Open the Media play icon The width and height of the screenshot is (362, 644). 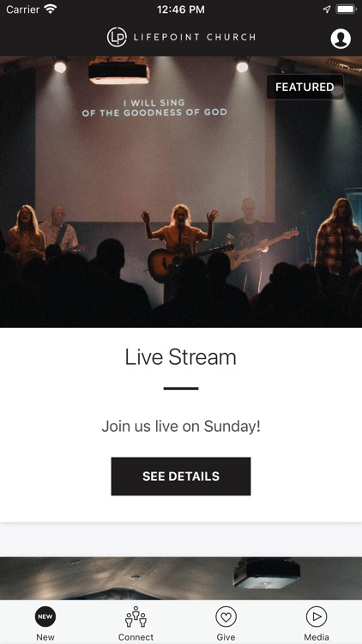point(317,617)
